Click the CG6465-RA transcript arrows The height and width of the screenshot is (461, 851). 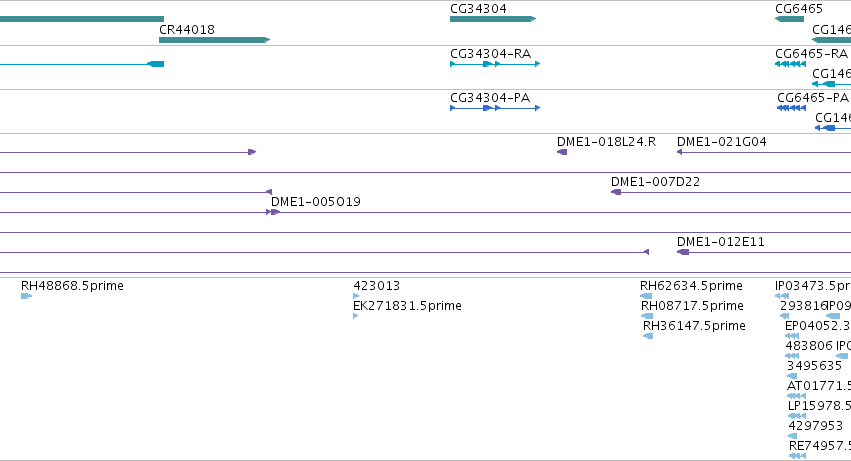pos(790,64)
